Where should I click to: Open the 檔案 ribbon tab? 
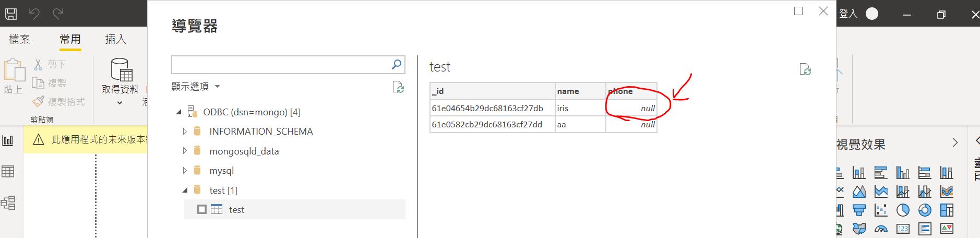(20, 39)
